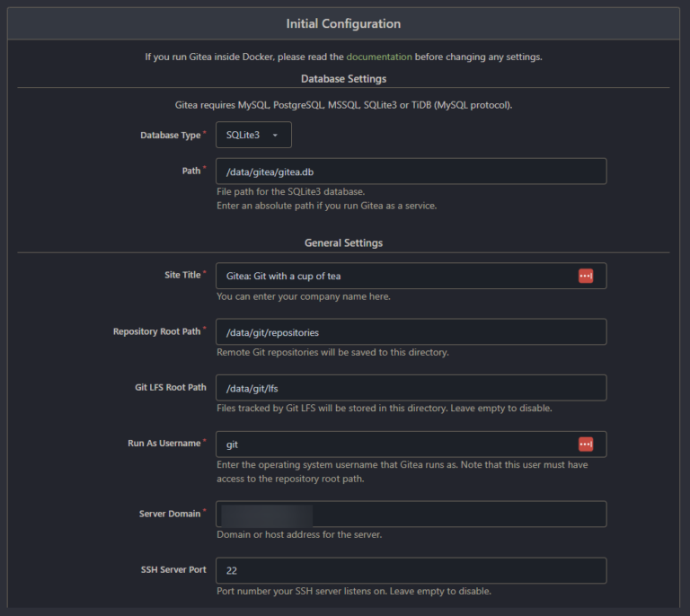Open the documentation link
Image resolution: width=690 pixels, height=616 pixels.
point(379,57)
